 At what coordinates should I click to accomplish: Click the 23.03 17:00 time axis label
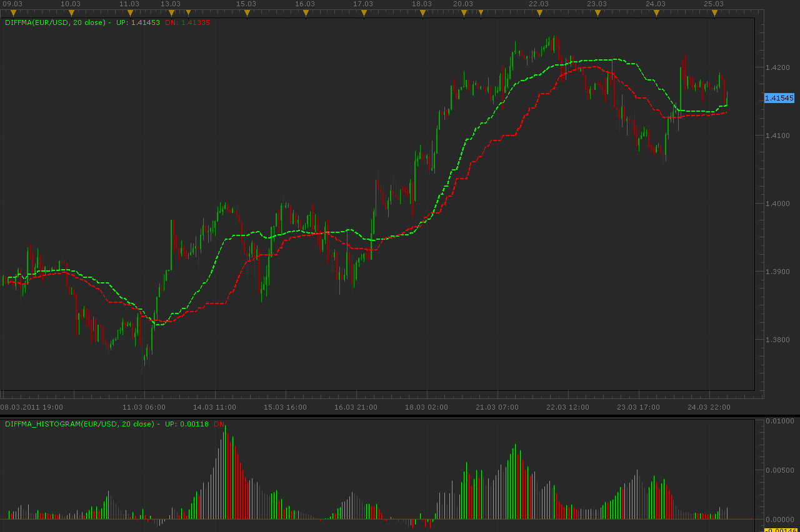(x=638, y=407)
